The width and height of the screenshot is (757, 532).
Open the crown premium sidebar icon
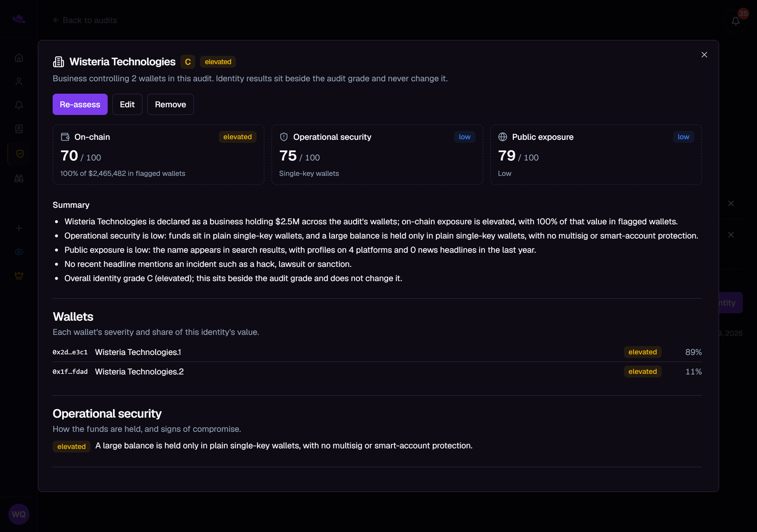point(19,275)
